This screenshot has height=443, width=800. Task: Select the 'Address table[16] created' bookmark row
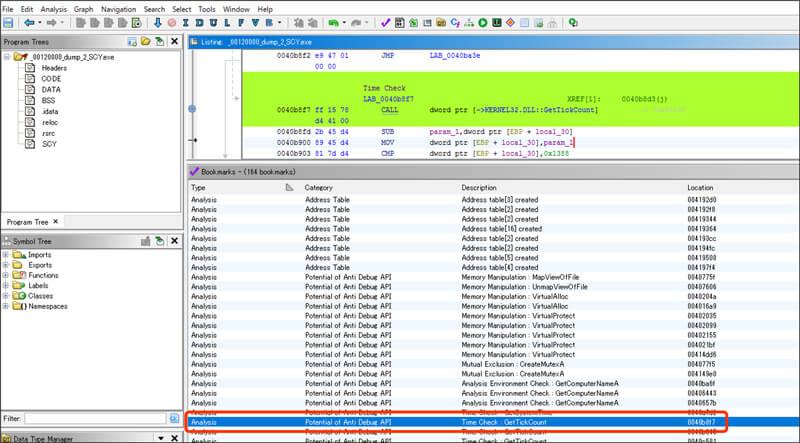pyautogui.click(x=494, y=229)
